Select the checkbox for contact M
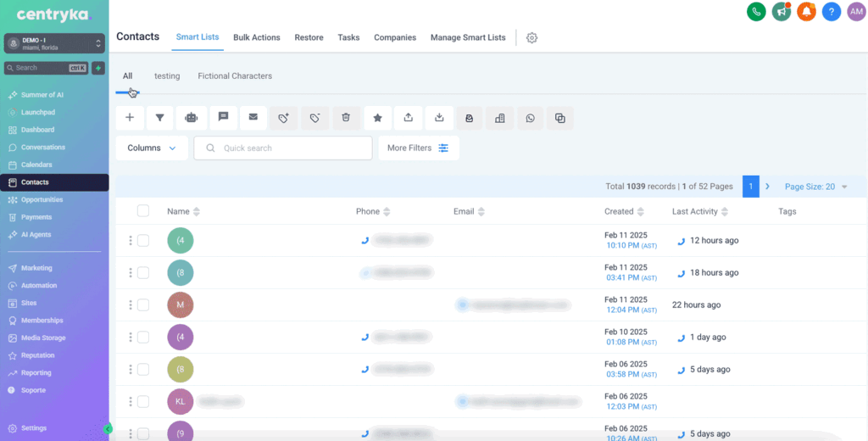The image size is (868, 441). tap(142, 304)
